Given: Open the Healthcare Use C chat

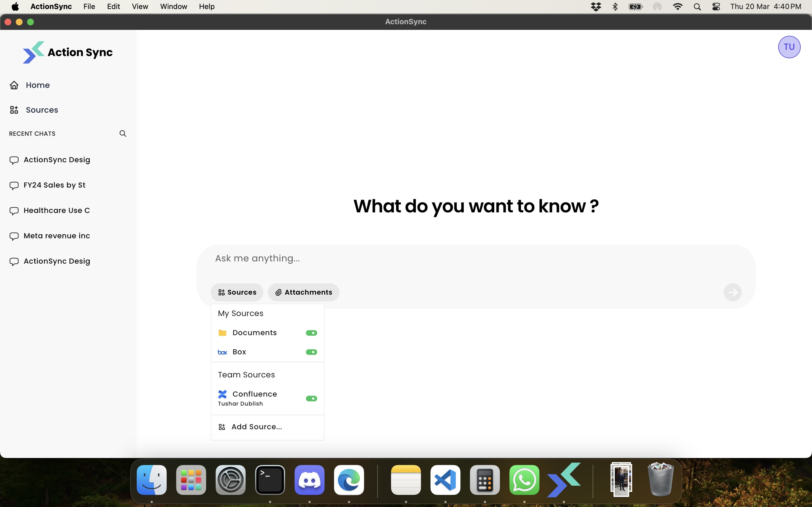Looking at the screenshot, I should coord(56,210).
